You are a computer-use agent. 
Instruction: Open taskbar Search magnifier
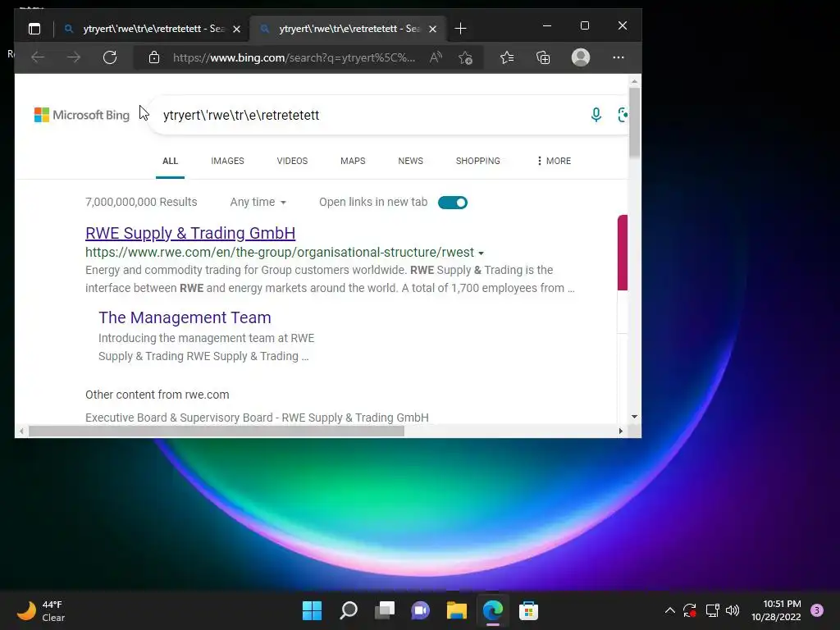[x=348, y=610]
